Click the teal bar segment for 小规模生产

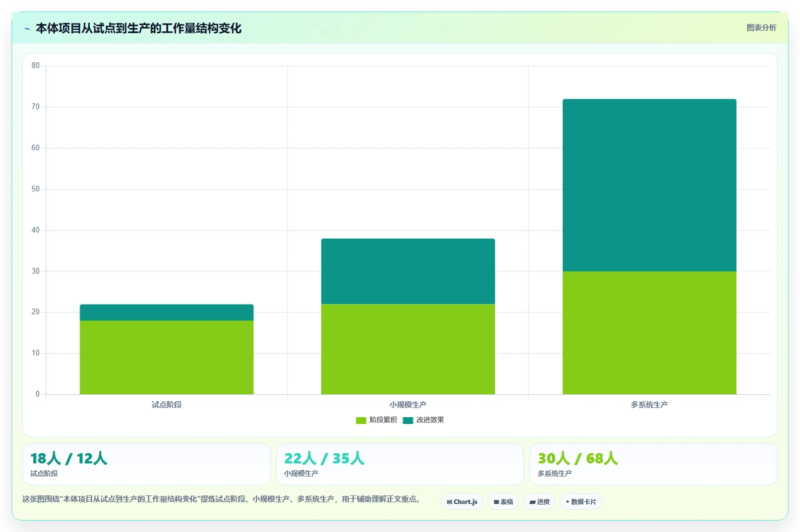pos(408,271)
